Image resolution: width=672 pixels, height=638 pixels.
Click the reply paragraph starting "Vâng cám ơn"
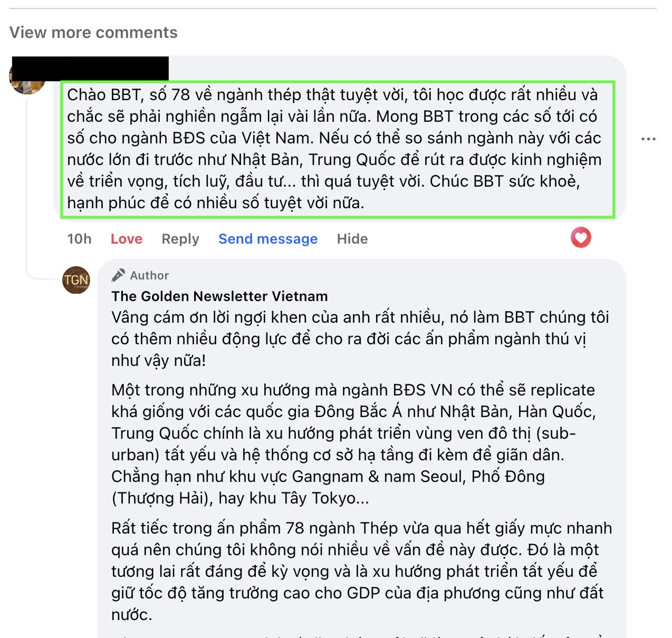point(360,339)
